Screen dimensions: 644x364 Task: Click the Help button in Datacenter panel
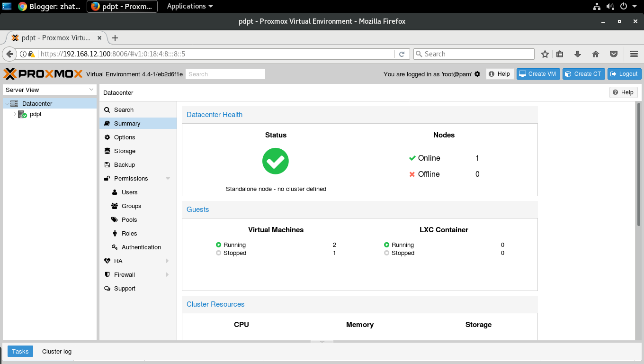click(623, 92)
